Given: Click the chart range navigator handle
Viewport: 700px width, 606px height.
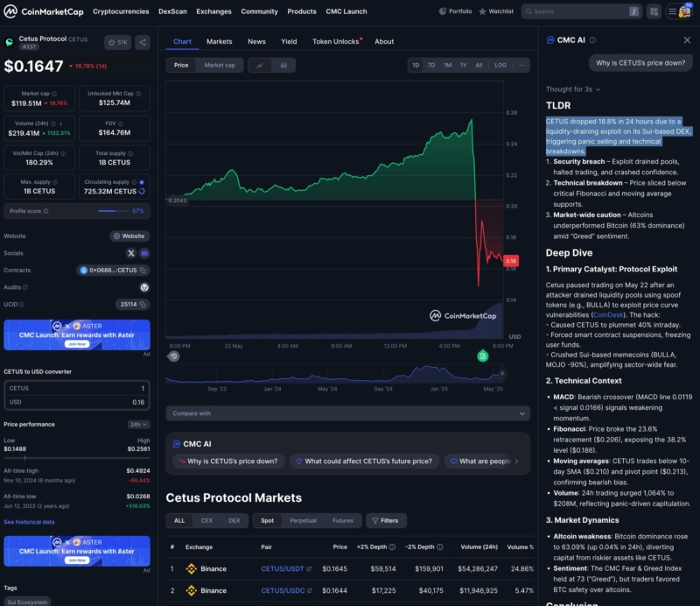Looking at the screenshot, I should [502, 374].
